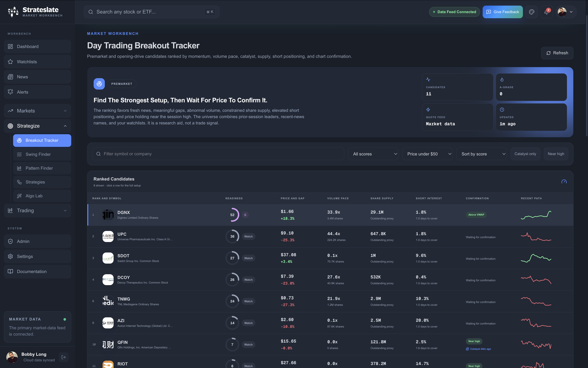Expand the Markets sidebar section
Screen dimensions: 588x368
(37, 111)
